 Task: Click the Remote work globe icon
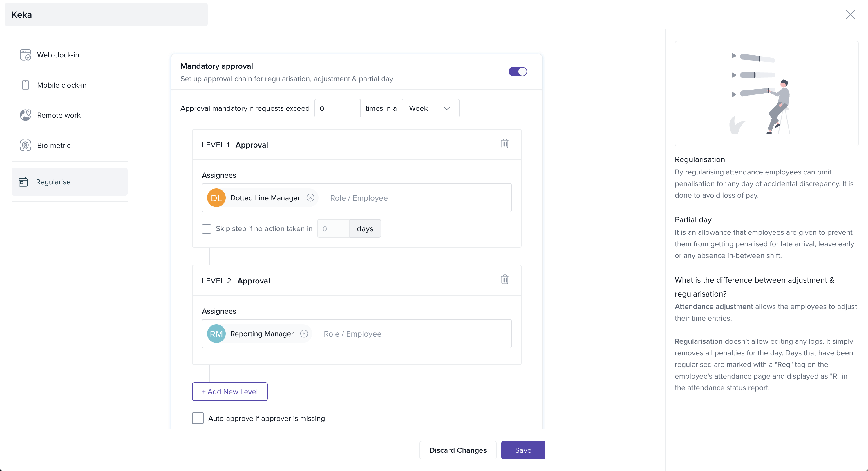pyautogui.click(x=25, y=115)
